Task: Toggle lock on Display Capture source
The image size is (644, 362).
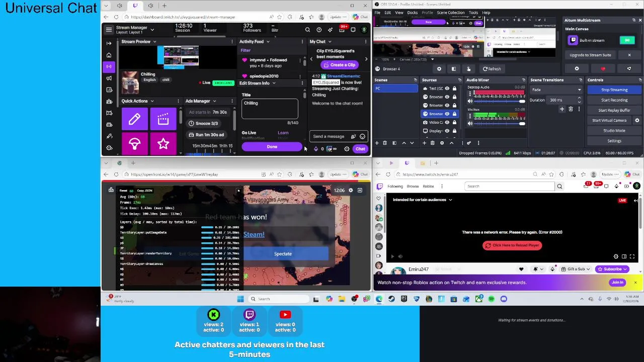Action: coord(454,131)
